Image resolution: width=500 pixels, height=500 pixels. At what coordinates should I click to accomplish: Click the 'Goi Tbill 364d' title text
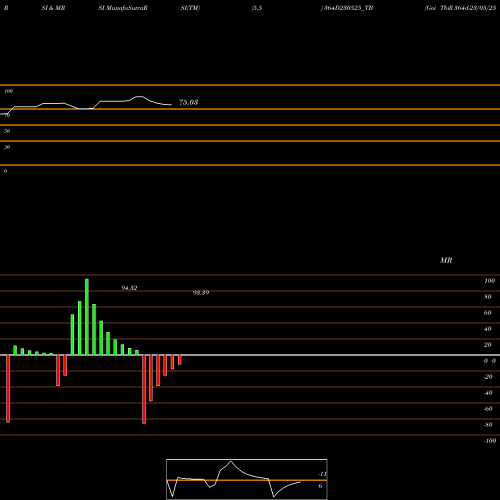click(447, 8)
